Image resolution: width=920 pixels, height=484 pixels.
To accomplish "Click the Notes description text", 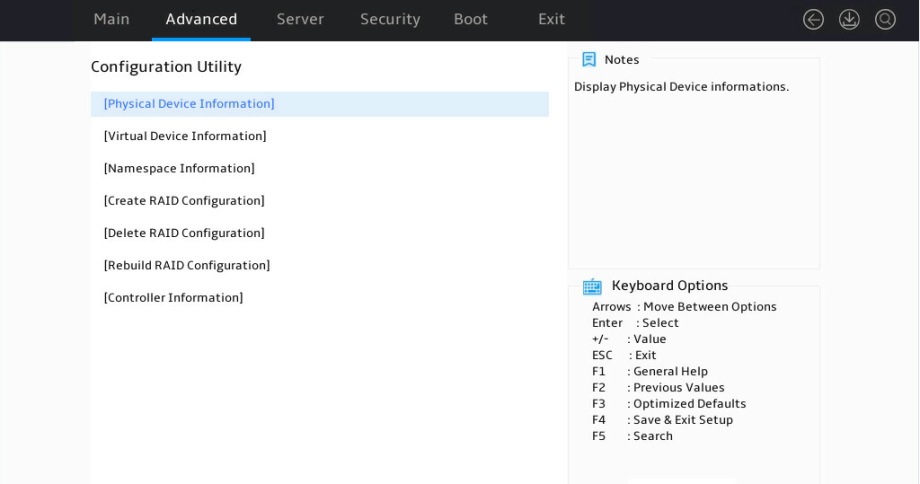I will point(681,87).
